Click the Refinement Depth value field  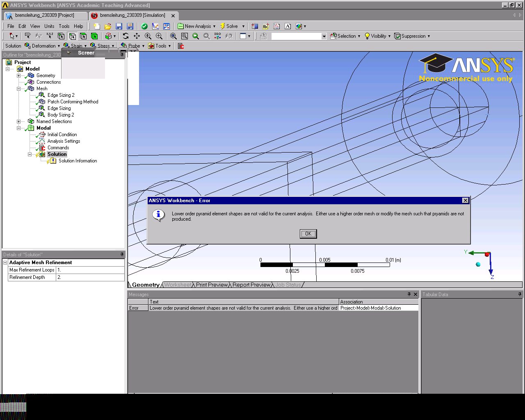[x=90, y=277]
